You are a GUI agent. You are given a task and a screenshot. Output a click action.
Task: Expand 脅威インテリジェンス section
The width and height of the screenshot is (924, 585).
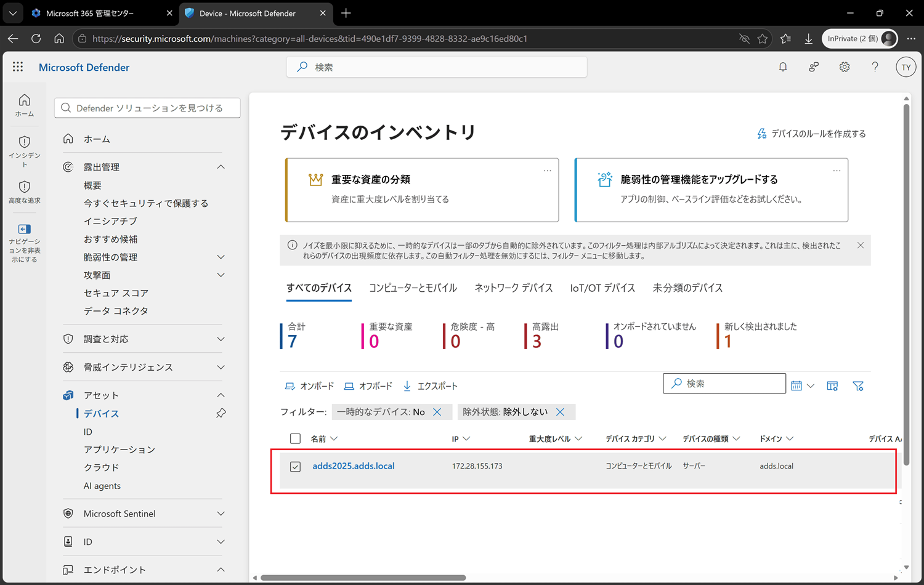[x=221, y=367]
